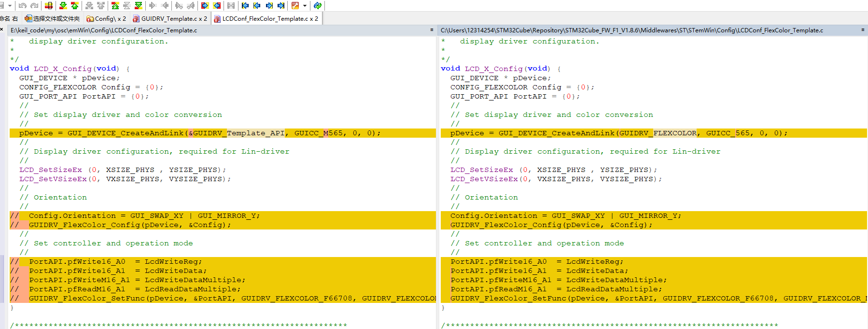Click left GUI_DEVICE_CreateAndLink &GUIDRV_Template_API line
Viewport: 868px width, 329px height.
pos(223,133)
